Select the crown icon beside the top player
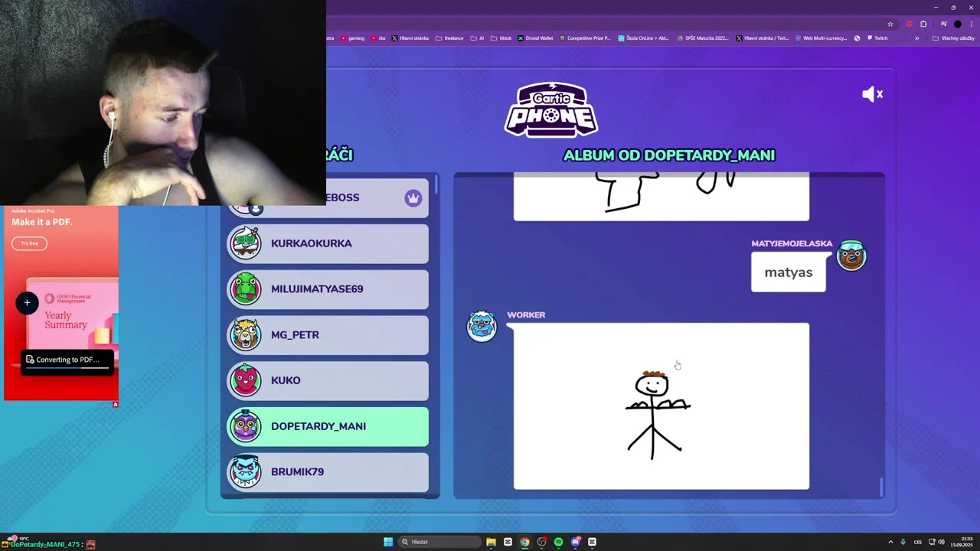This screenshot has height=551, width=980. pyautogui.click(x=413, y=198)
